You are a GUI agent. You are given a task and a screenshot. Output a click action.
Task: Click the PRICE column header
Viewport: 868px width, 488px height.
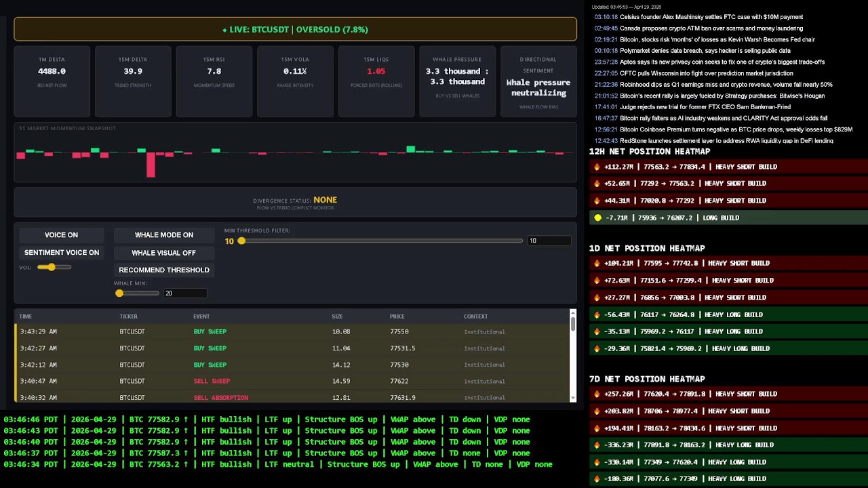[397, 317]
